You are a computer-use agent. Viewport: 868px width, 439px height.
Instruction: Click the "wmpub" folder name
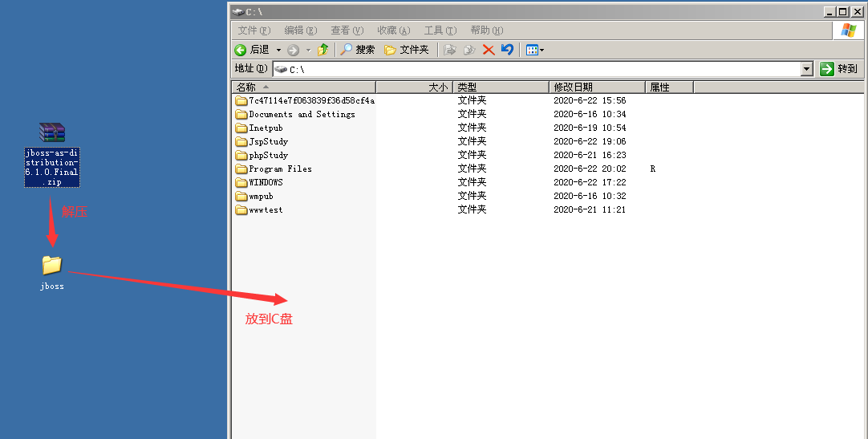(x=262, y=197)
